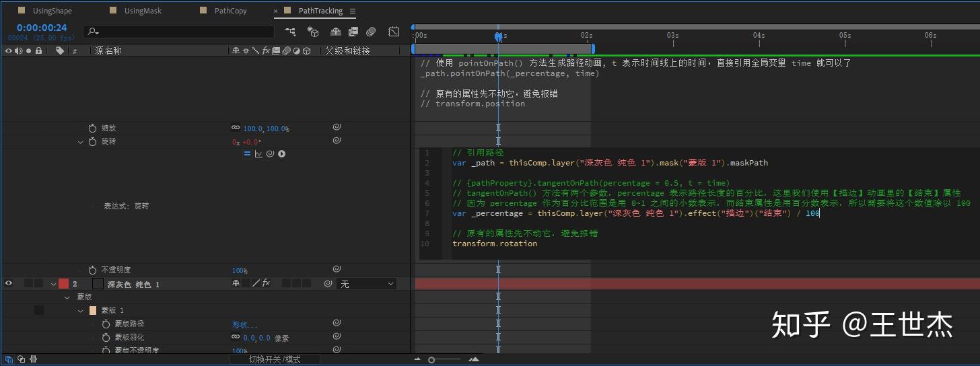980x366 pixels.
Task: Toggle the quality switch on layer 2
Action: (256, 284)
